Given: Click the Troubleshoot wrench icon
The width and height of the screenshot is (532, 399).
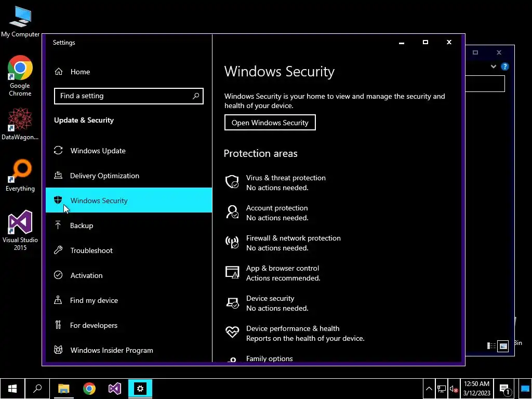Looking at the screenshot, I should (x=58, y=250).
